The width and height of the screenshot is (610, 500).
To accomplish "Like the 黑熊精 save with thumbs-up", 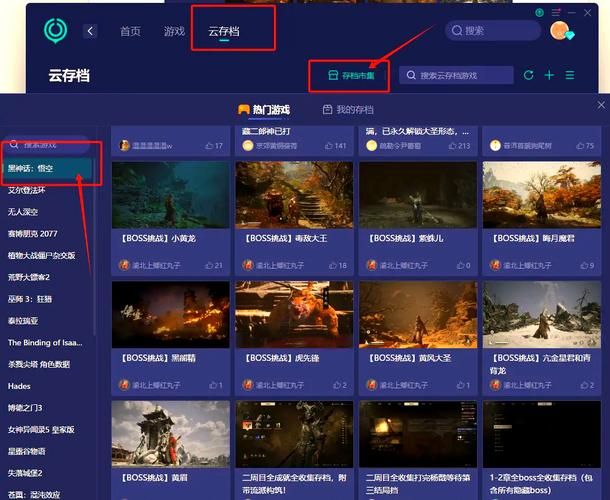I will (213, 385).
